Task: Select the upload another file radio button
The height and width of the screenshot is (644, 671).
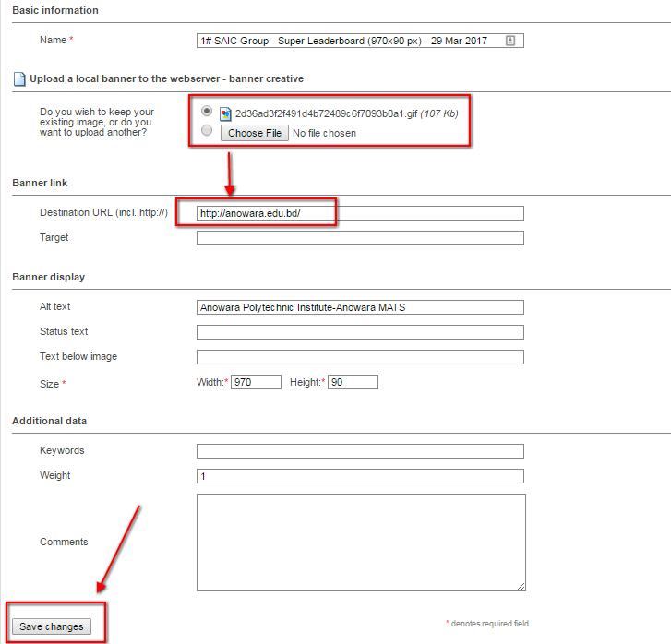Action: pos(207,130)
